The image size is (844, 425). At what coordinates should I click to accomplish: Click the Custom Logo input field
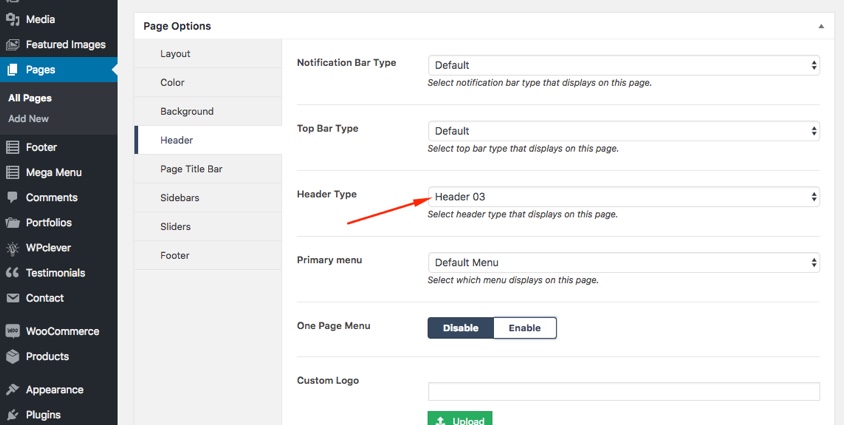tap(623, 392)
